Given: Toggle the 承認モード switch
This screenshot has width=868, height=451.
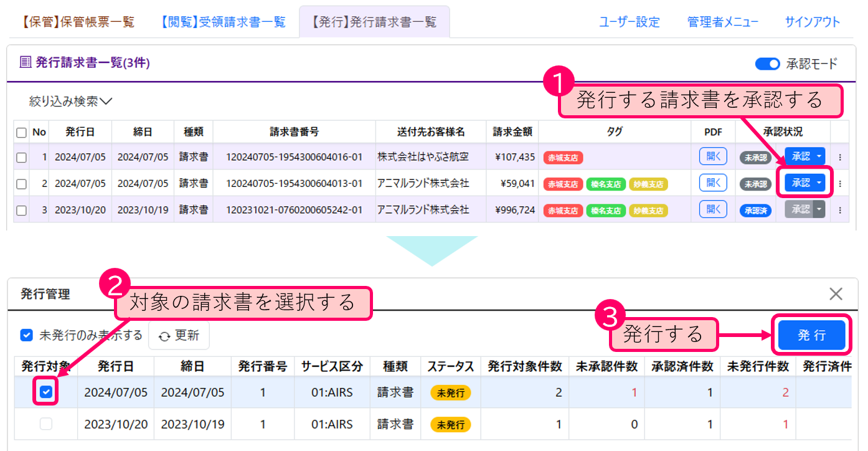Looking at the screenshot, I should pyautogui.click(x=767, y=64).
